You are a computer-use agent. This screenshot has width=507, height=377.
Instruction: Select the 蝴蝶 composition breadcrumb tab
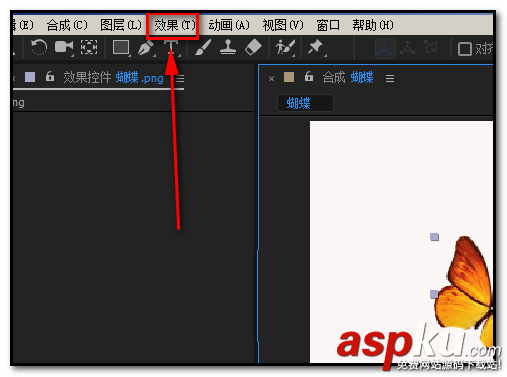305,103
